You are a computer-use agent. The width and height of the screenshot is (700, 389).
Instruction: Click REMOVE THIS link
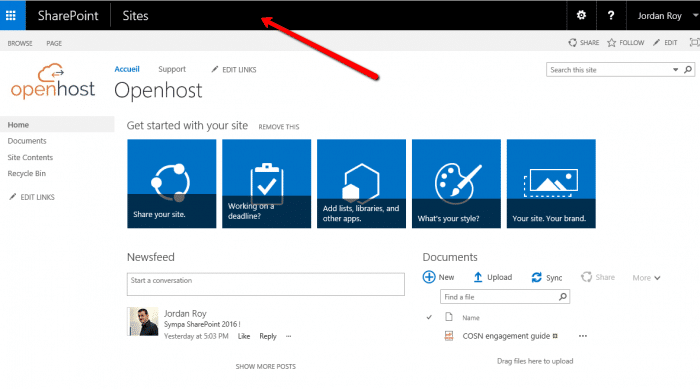coord(279,127)
